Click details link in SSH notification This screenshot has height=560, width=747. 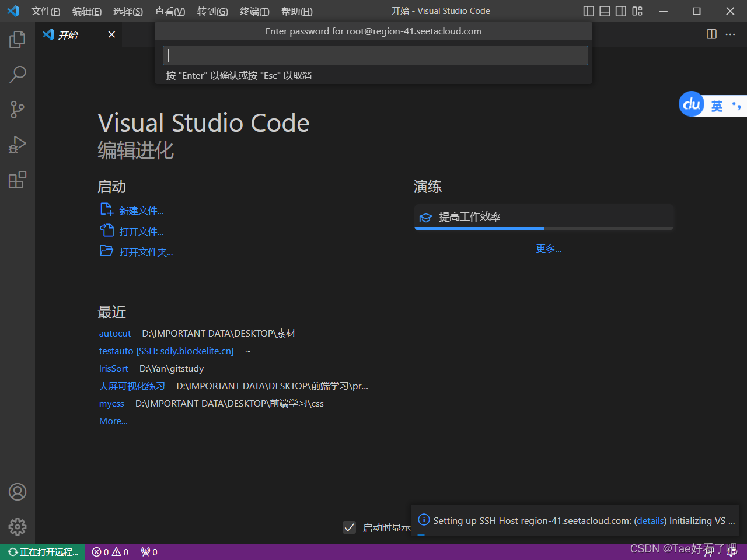(650, 520)
